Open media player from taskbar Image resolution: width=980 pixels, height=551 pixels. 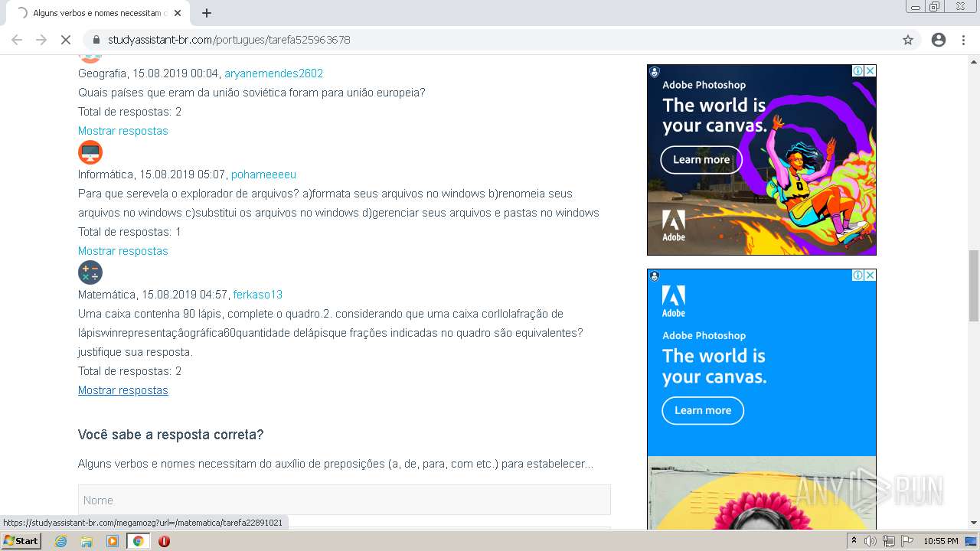[113, 541]
